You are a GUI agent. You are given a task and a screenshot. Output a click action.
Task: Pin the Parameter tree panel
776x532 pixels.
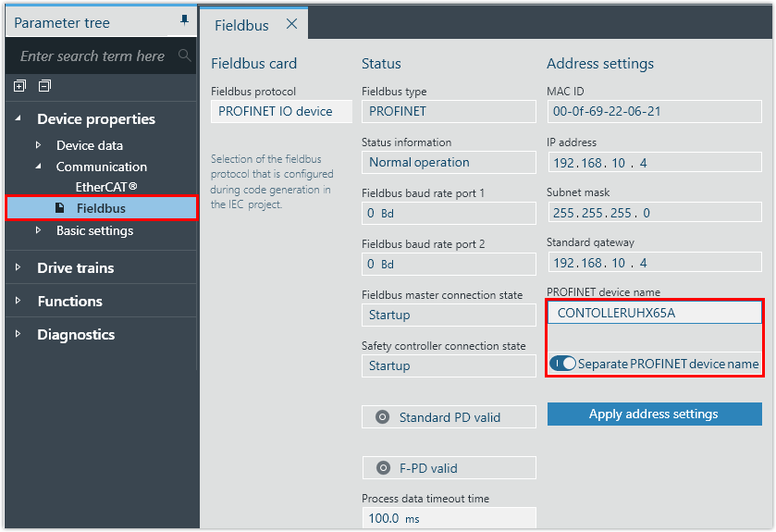[184, 20]
